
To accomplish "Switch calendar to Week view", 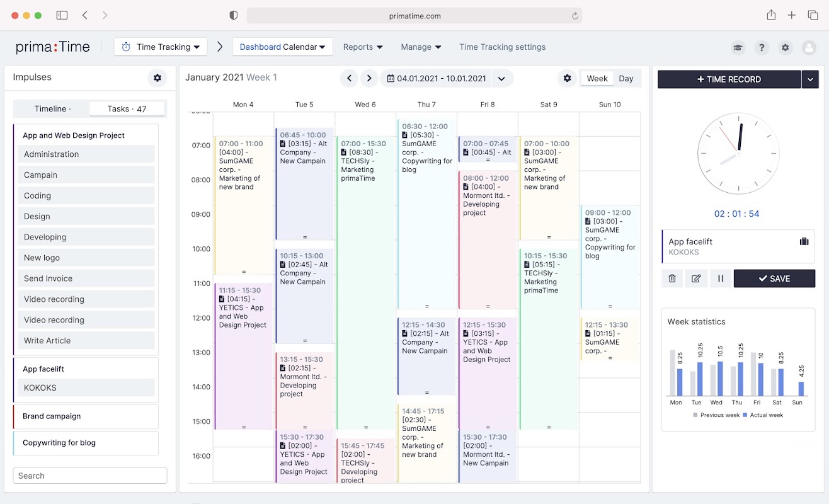I will pyautogui.click(x=597, y=79).
